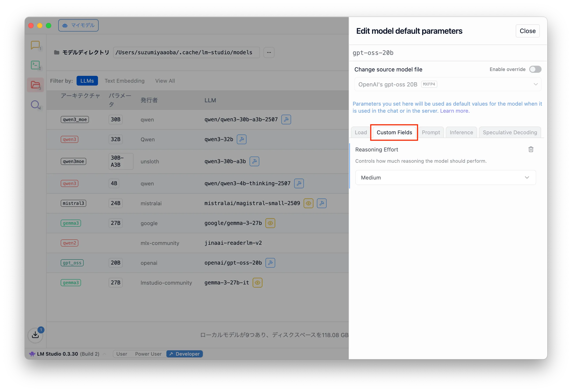Viewport: 572px width, 392px height.
Task: Click the My Models folder sidebar icon
Action: click(x=35, y=85)
